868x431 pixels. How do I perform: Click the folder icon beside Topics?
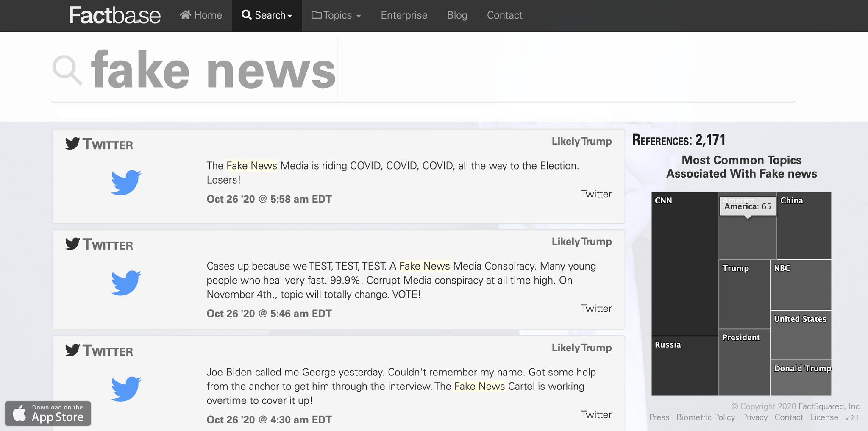[317, 15]
